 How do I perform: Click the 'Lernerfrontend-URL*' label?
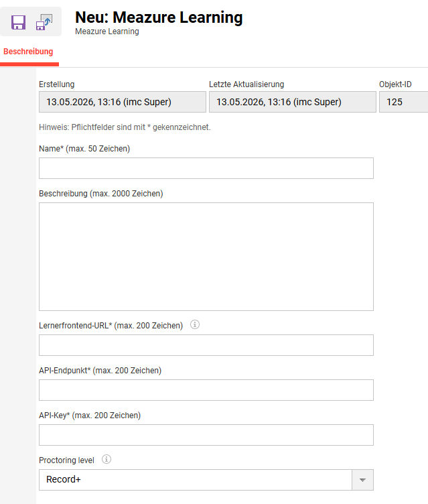(x=111, y=326)
